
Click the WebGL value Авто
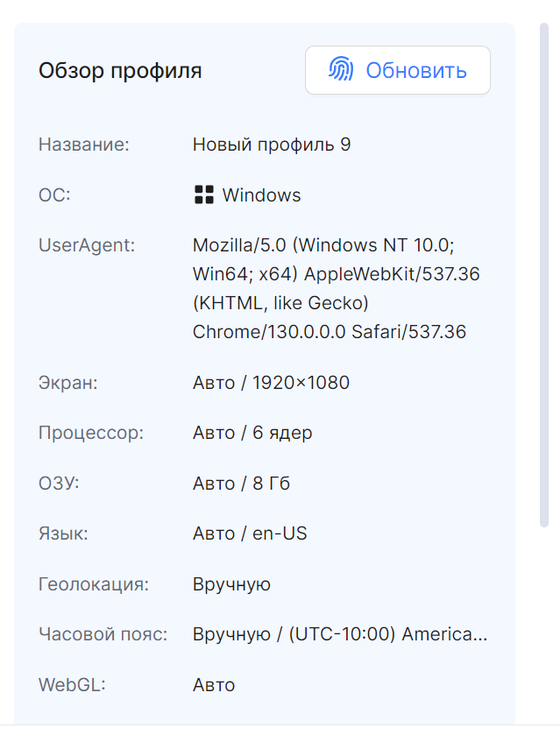coord(214,685)
